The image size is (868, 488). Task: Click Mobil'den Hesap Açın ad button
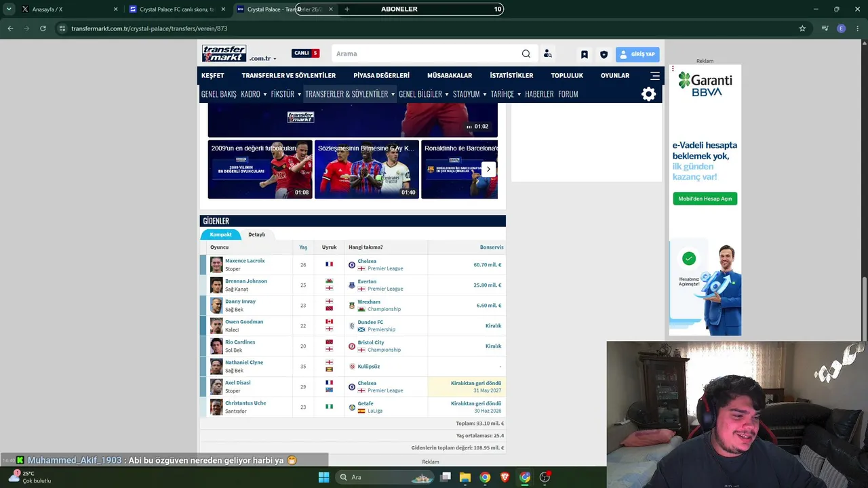coord(705,199)
